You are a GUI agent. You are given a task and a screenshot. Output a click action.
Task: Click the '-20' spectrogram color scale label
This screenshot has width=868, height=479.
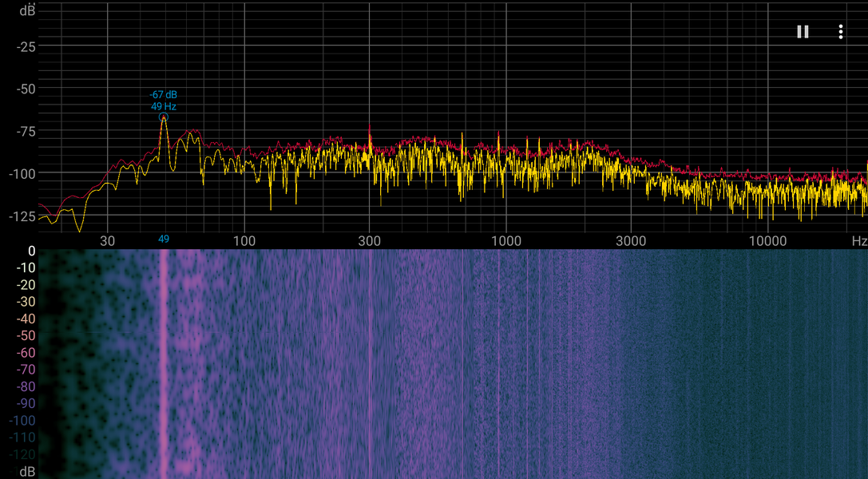[x=25, y=285]
